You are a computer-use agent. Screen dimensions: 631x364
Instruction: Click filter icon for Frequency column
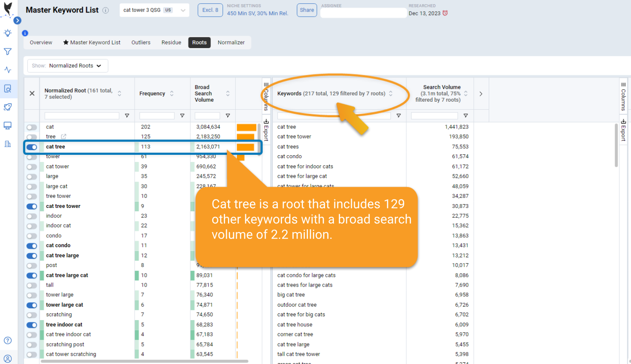182,116
